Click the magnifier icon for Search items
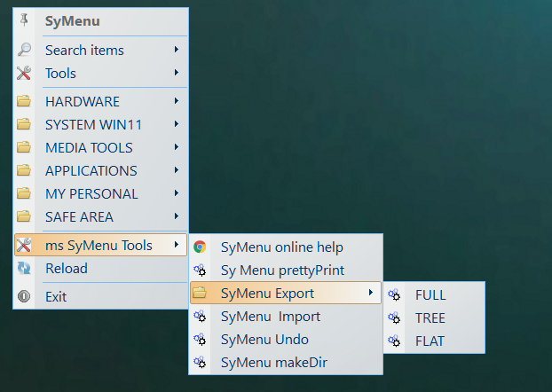 tap(24, 50)
